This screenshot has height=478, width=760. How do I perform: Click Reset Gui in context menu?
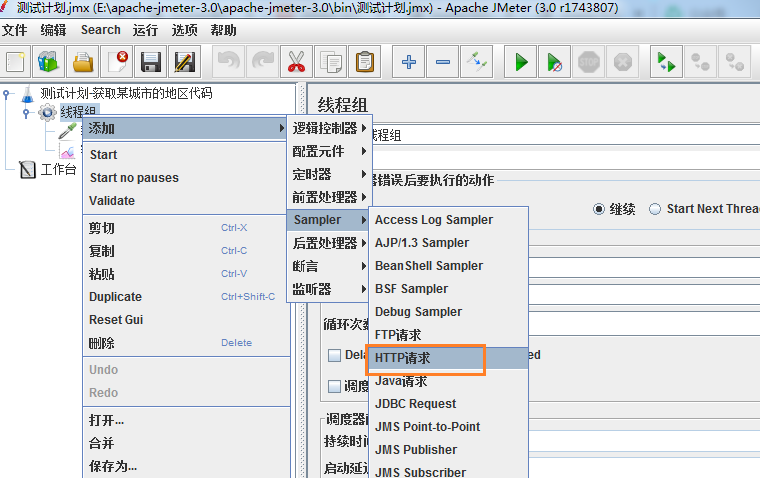tap(187, 320)
